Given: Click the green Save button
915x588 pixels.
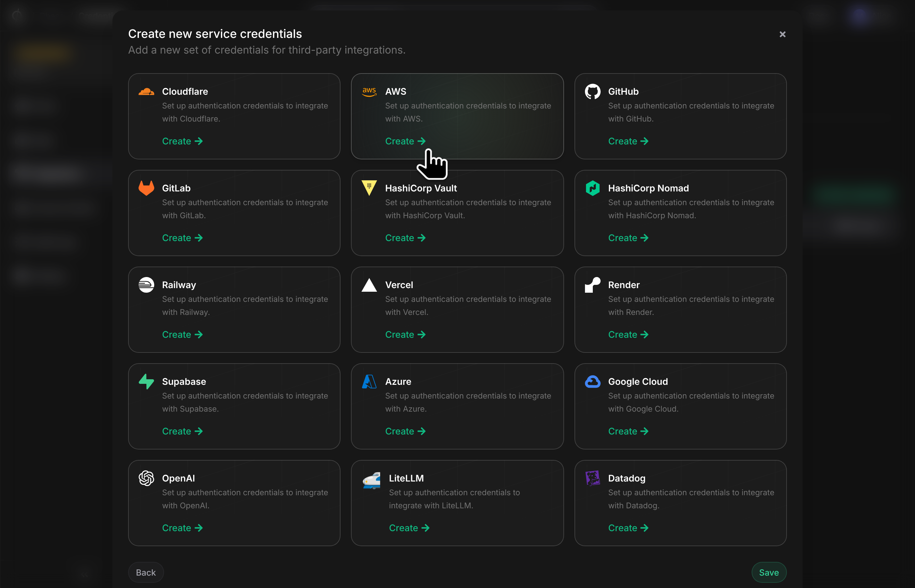Looking at the screenshot, I should [x=769, y=572].
